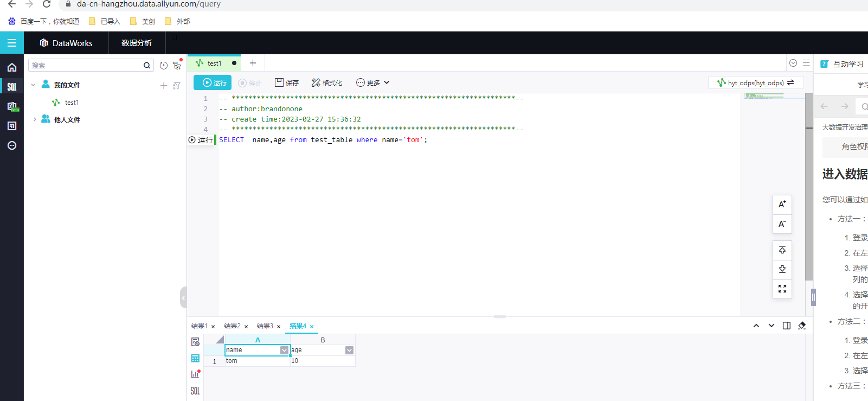Open the age column filter dropdown
The height and width of the screenshot is (401, 868).
349,351
